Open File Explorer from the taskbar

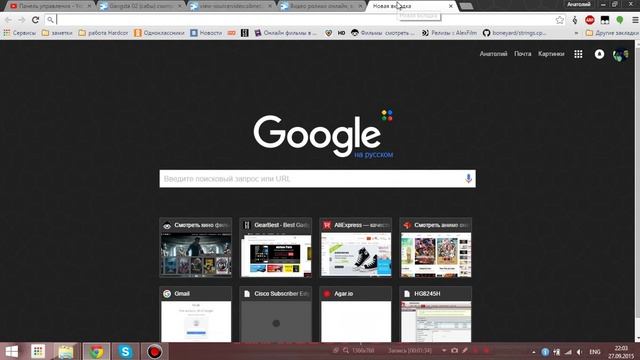click(66, 351)
